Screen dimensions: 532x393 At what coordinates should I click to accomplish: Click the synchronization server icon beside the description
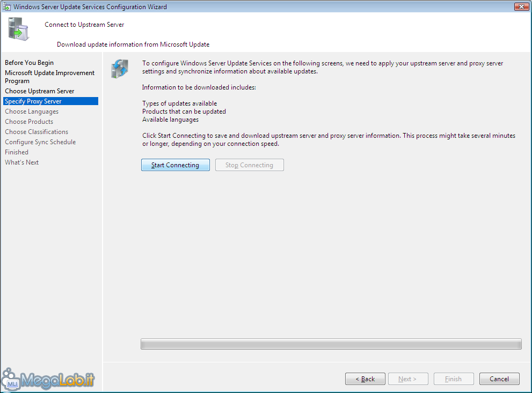pyautogui.click(x=120, y=69)
